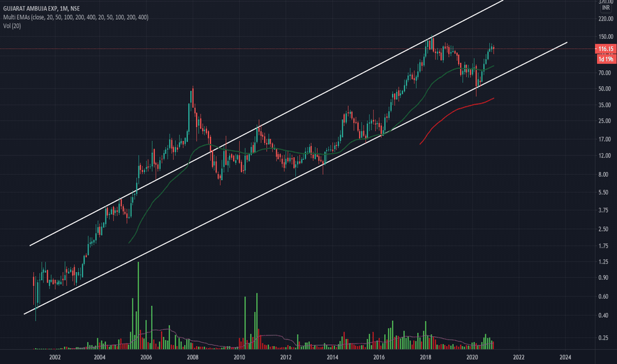The image size is (617, 364).
Task: Select the Vol (20) indicator legend
Action: 12,26
